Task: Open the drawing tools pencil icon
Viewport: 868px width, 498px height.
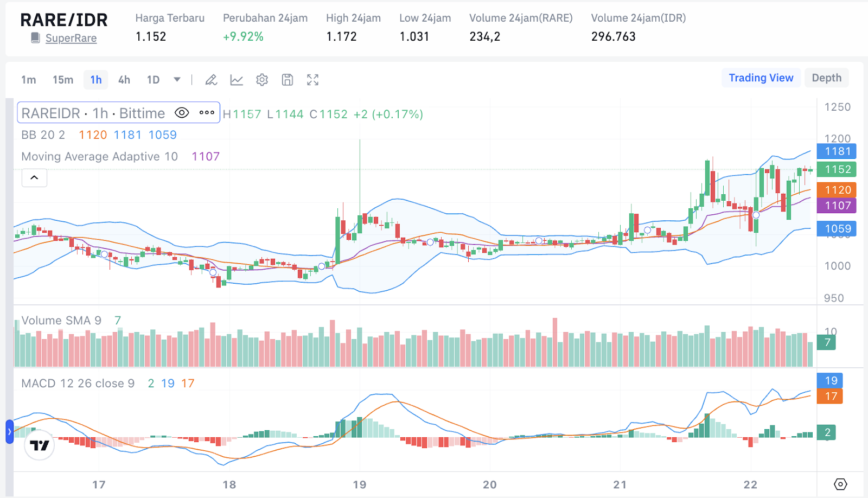Action: 211,80
